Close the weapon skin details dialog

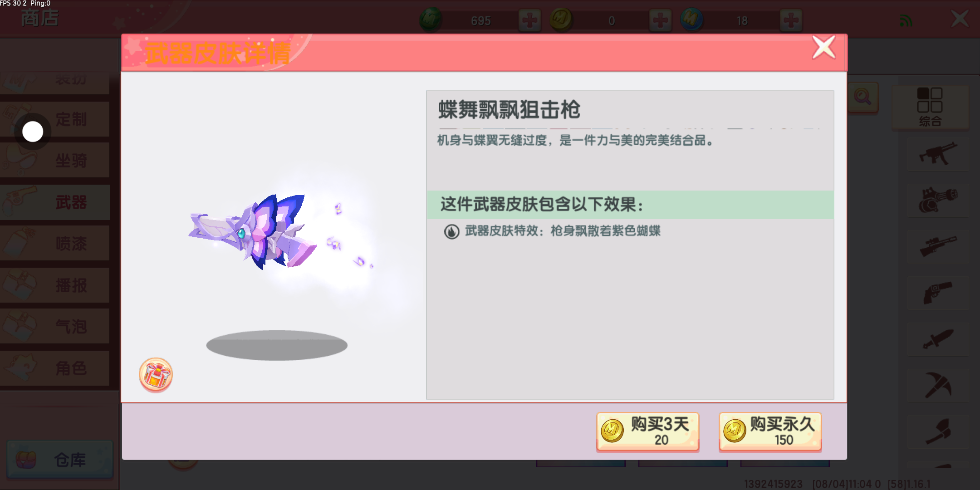pos(823,48)
